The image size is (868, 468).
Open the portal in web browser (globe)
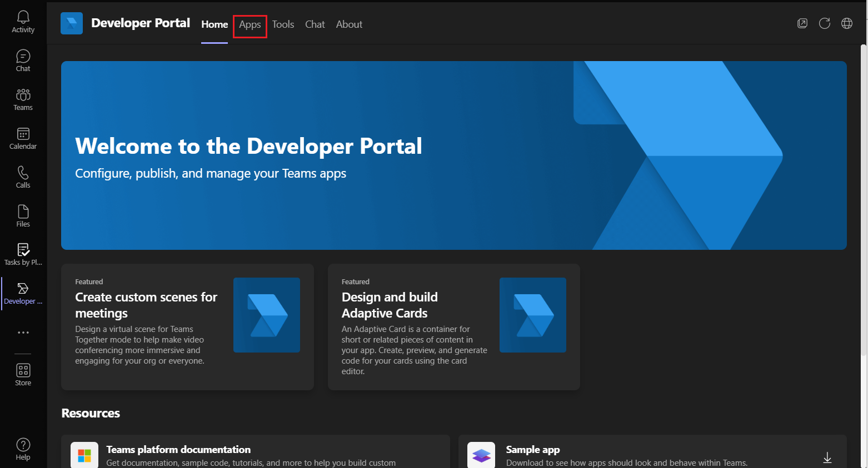click(847, 23)
